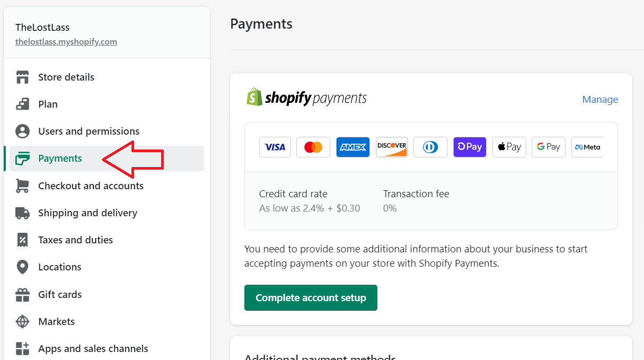Click the Shipping and delivery truck icon
This screenshot has height=360, width=644.
coord(22,213)
